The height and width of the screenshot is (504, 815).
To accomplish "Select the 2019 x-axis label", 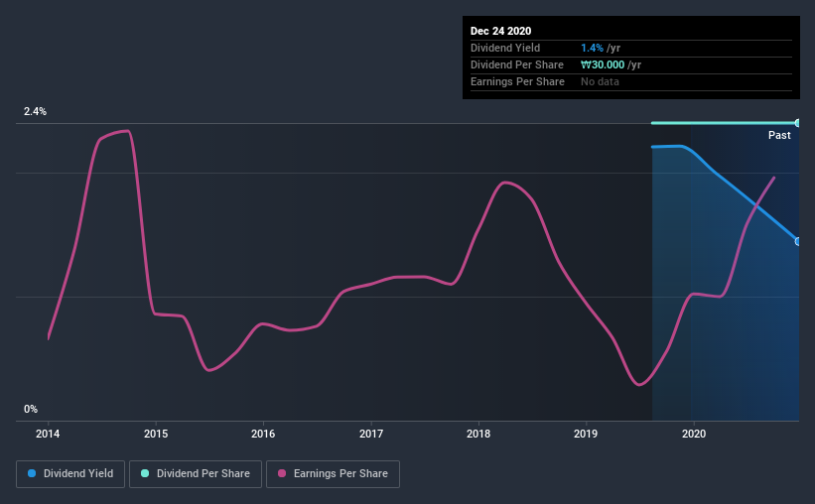I will pos(586,434).
